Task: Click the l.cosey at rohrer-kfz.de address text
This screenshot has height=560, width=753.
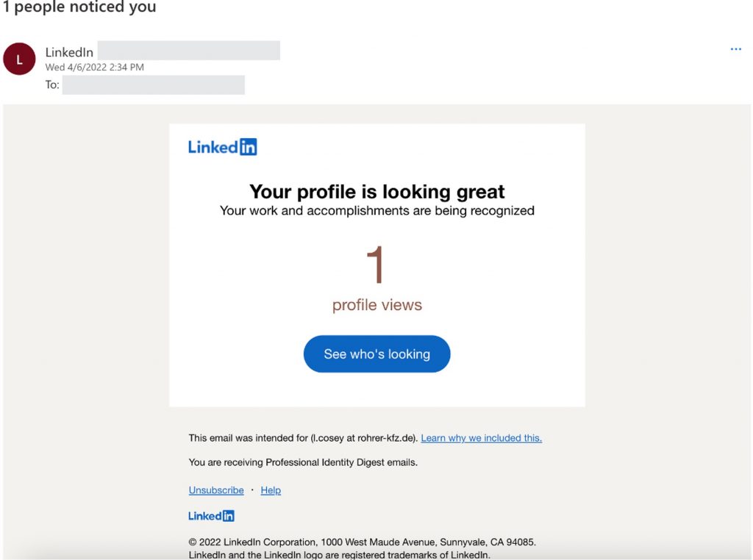Action: (x=363, y=438)
